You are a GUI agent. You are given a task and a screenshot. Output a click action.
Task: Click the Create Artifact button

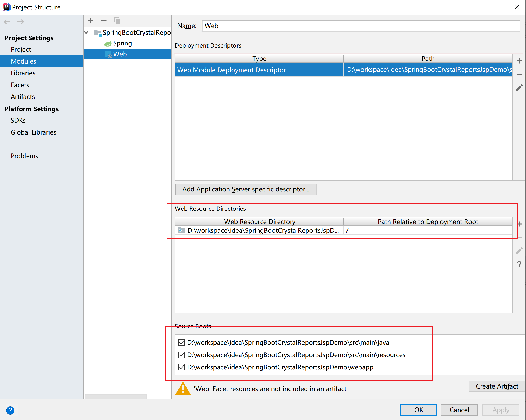497,386
